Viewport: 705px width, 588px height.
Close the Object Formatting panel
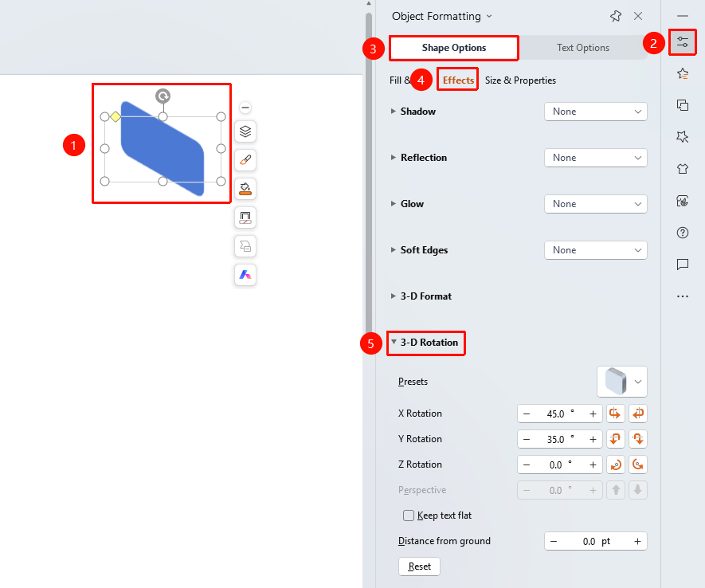637,16
